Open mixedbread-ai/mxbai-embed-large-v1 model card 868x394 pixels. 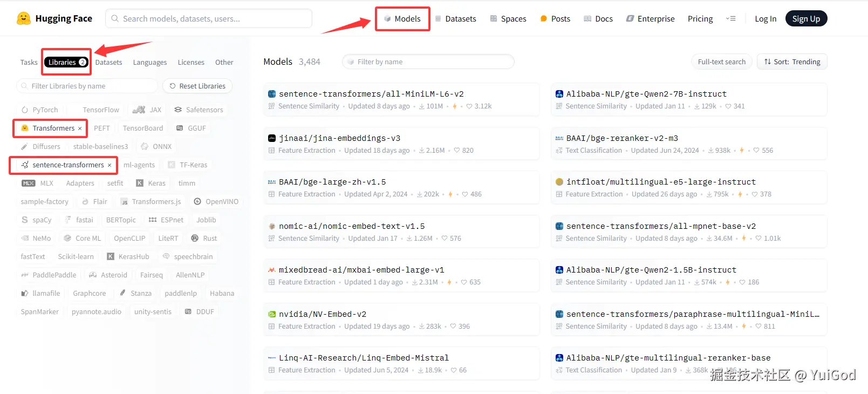tap(401, 276)
